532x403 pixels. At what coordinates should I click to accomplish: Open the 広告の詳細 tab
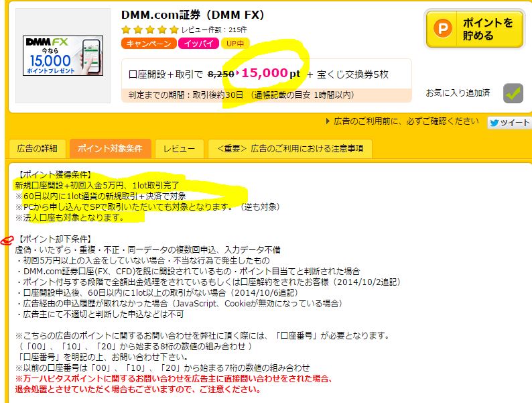coord(38,148)
